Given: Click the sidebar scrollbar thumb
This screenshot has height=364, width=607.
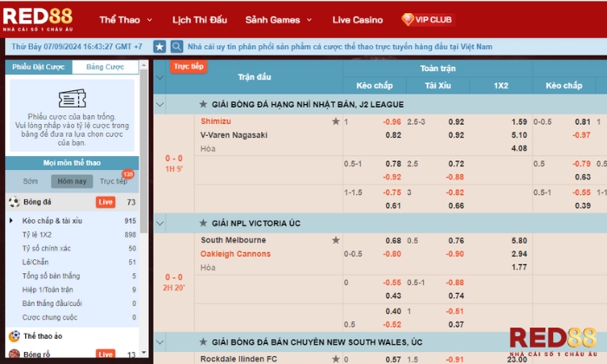Looking at the screenshot, I should 144,152.
